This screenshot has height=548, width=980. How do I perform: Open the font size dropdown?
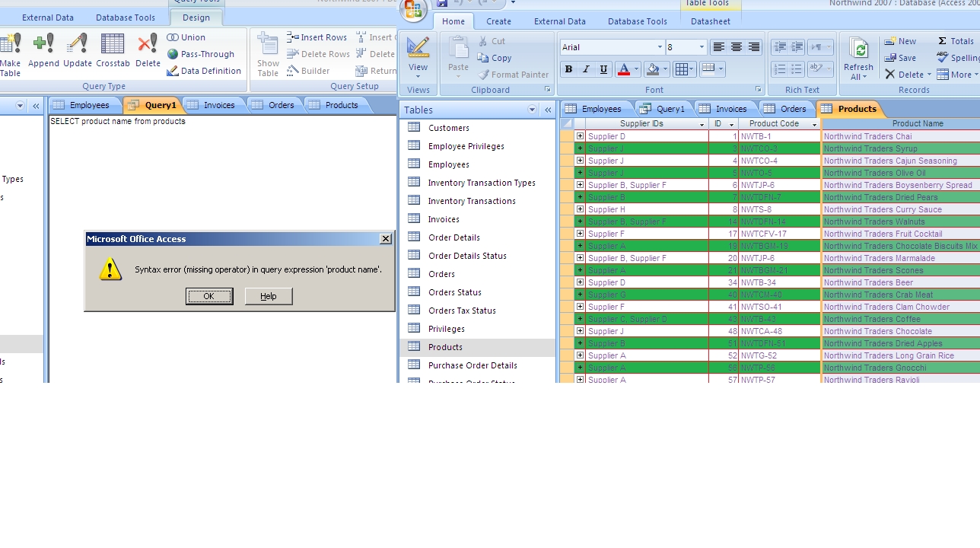tap(702, 47)
